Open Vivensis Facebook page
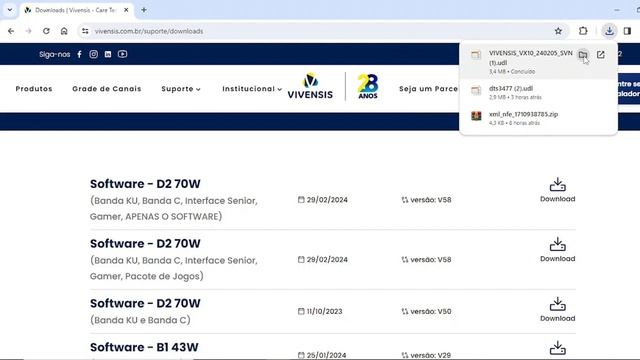The image size is (640, 360). [x=79, y=54]
